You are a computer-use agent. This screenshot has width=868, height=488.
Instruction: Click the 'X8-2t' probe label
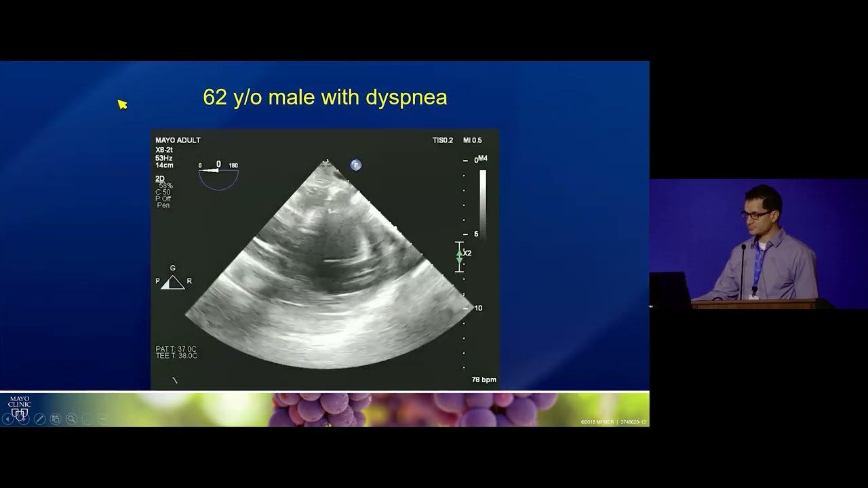tap(164, 150)
